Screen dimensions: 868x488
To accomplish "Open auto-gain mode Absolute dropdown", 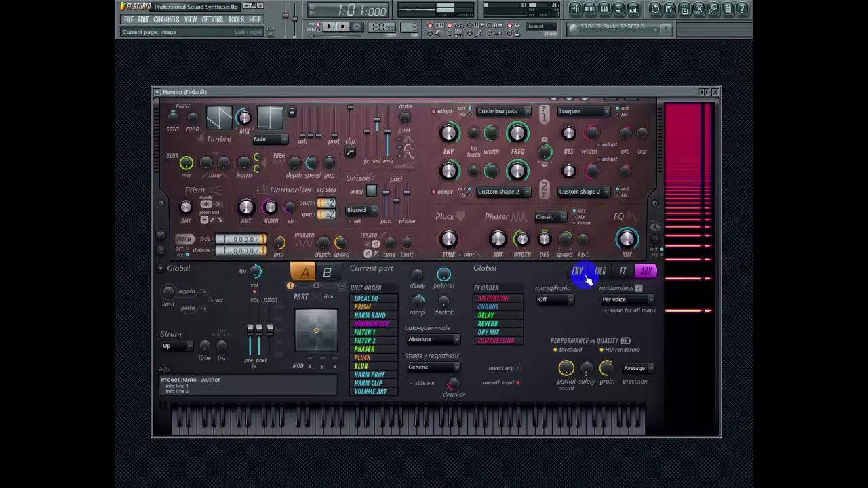I will (433, 340).
